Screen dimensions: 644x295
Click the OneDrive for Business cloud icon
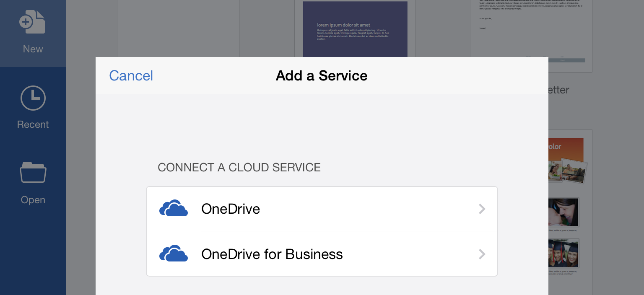(174, 254)
